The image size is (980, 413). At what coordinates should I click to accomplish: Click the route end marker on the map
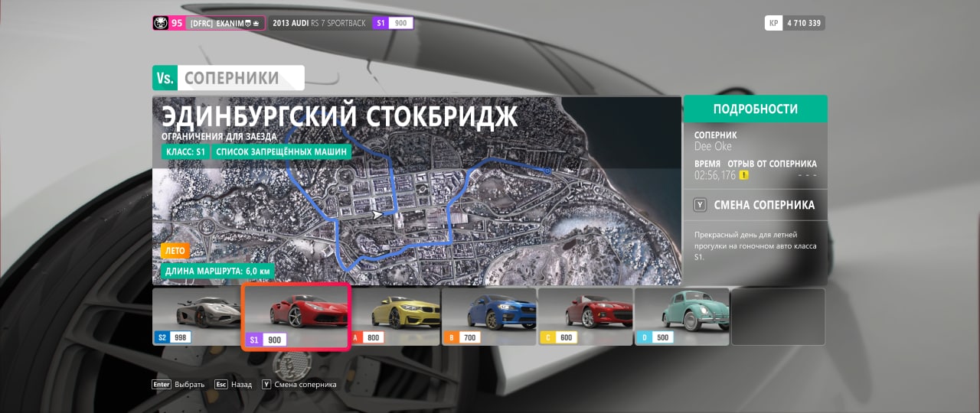coord(548,171)
